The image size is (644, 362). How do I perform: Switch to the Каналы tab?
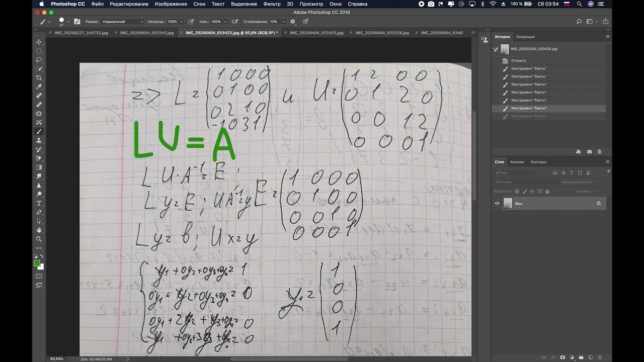pyautogui.click(x=517, y=162)
